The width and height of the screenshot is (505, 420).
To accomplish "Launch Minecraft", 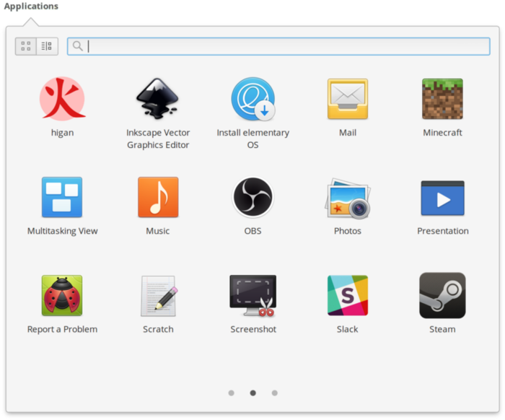I will click(442, 99).
